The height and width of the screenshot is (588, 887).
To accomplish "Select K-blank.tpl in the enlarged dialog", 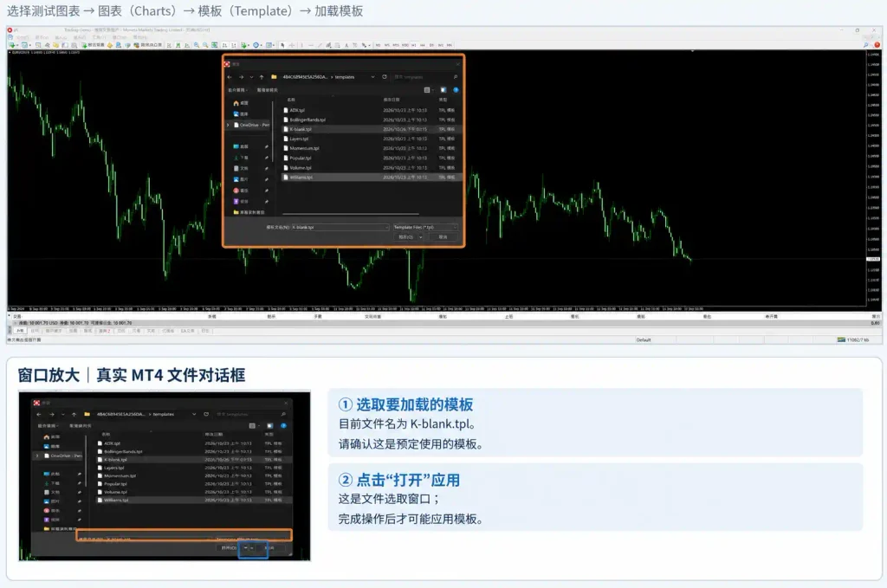I will click(194, 460).
